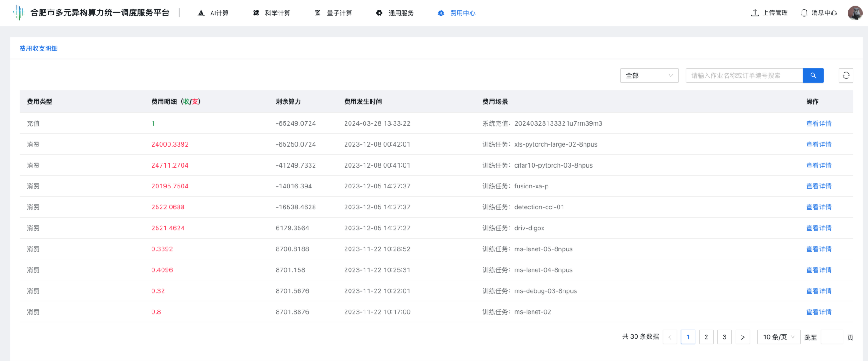
Task: View details for xls-pytorch-large-02-8npus row
Action: pos(818,144)
